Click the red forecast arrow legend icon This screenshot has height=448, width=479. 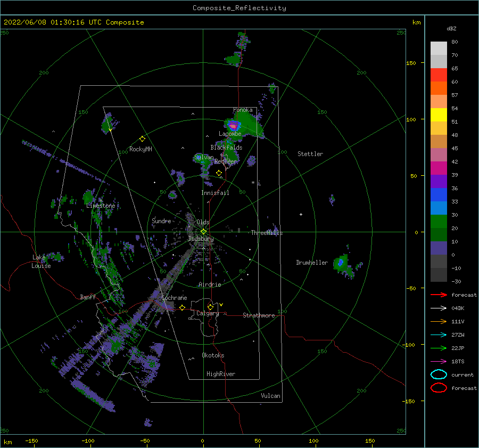(439, 295)
